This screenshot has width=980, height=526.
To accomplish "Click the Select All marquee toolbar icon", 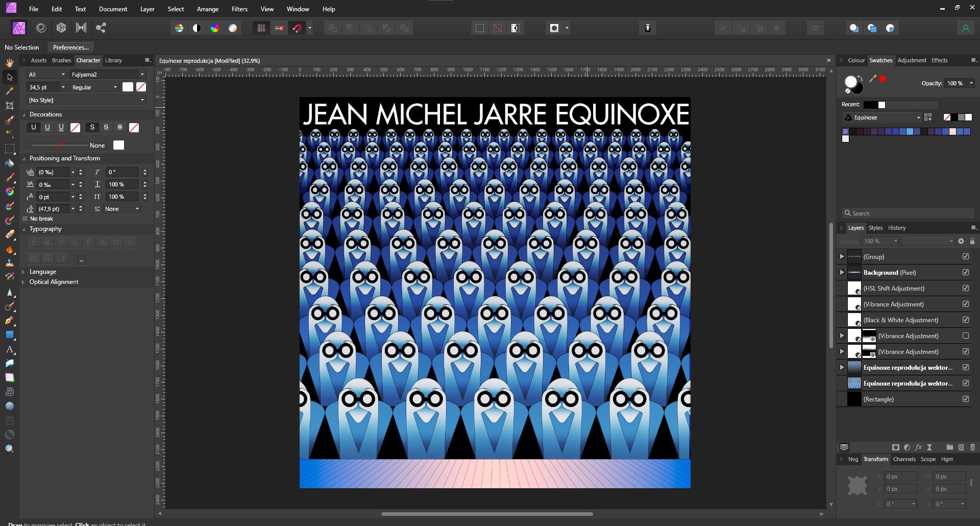I will click(480, 28).
